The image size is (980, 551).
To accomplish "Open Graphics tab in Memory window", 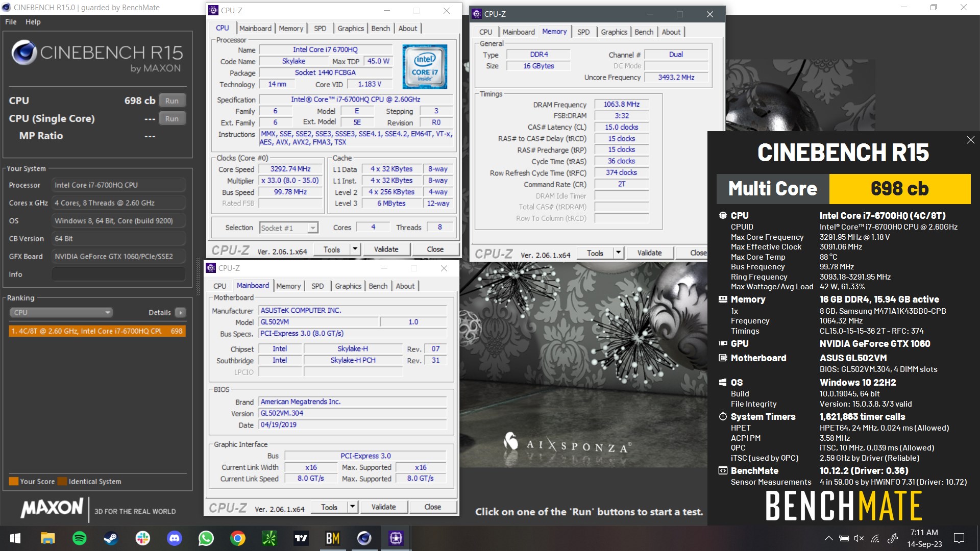I will pyautogui.click(x=614, y=32).
